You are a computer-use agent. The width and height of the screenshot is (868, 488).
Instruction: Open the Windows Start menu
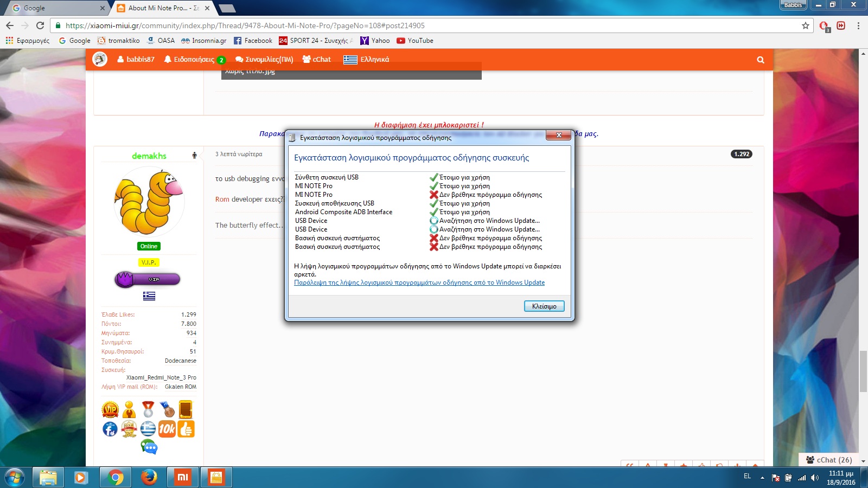coord(15,477)
